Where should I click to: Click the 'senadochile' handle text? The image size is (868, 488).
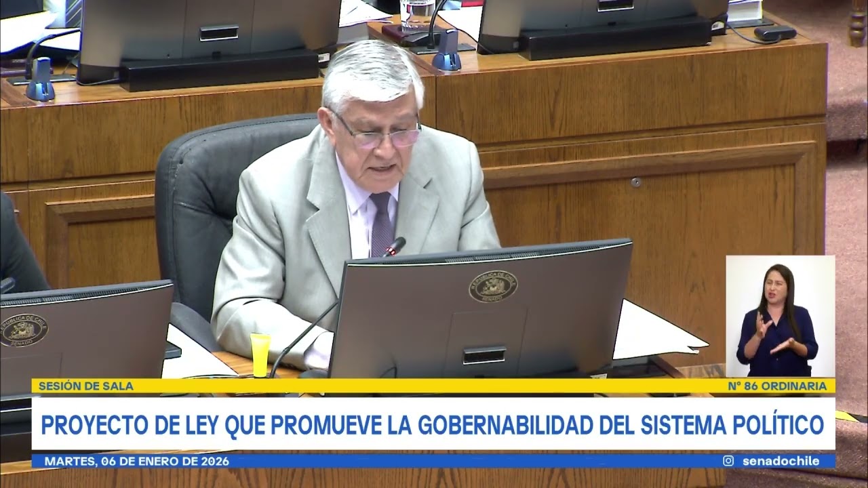point(781,461)
